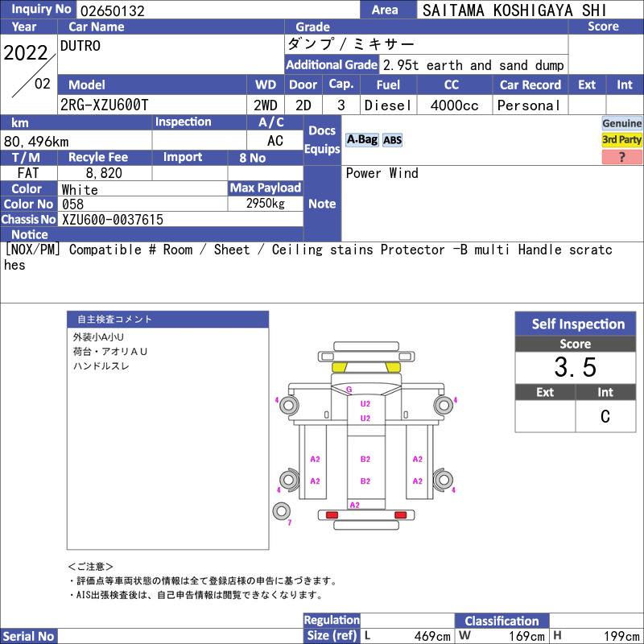Click the recycle fee 8,820
This screenshot has width=644, height=644.
coord(104,173)
